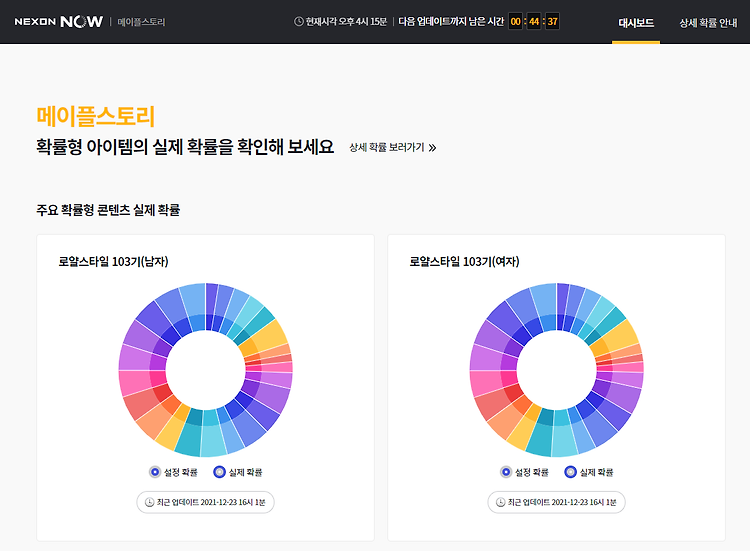Click the 로얄스타일 103기(여자) title

pyautogui.click(x=464, y=262)
